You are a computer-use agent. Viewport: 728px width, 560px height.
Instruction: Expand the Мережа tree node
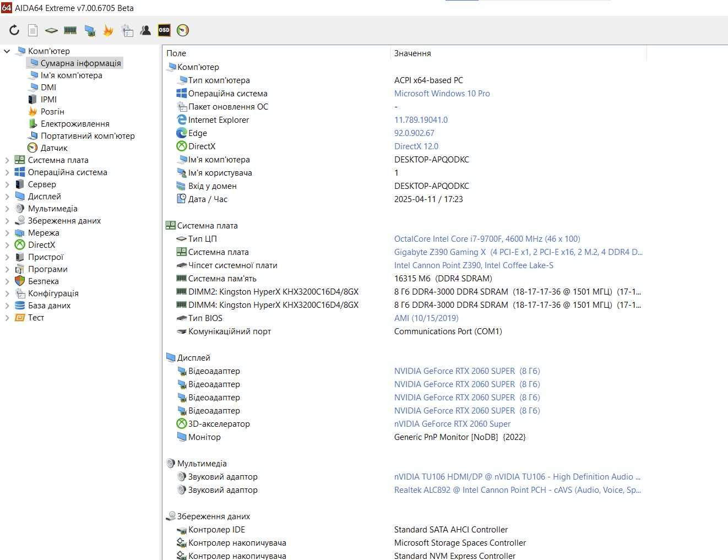(x=7, y=232)
